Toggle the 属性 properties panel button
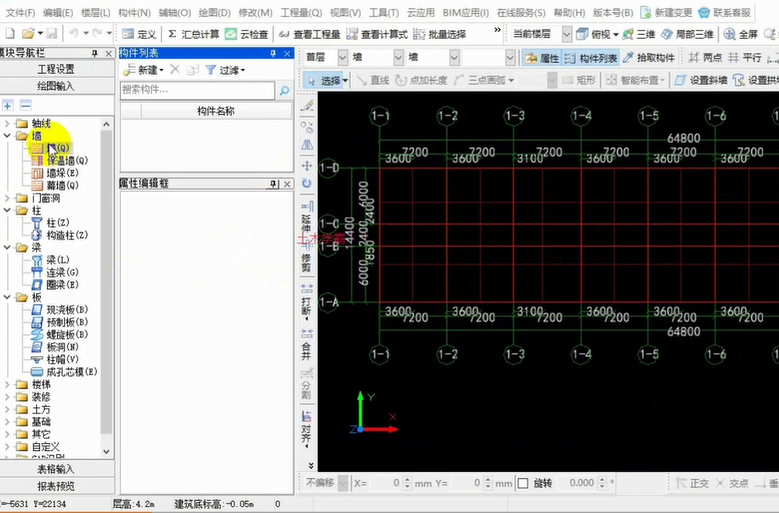This screenshot has height=513, width=779. (x=542, y=58)
